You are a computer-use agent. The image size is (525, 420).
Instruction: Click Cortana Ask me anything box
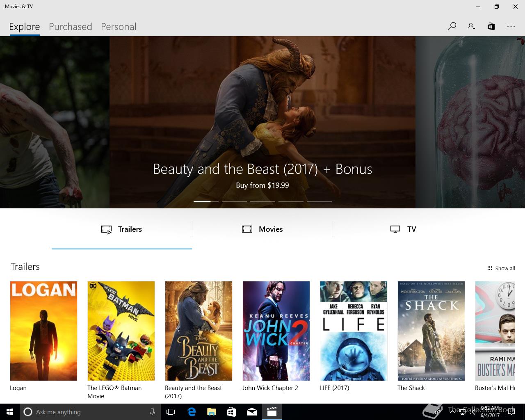click(x=89, y=412)
